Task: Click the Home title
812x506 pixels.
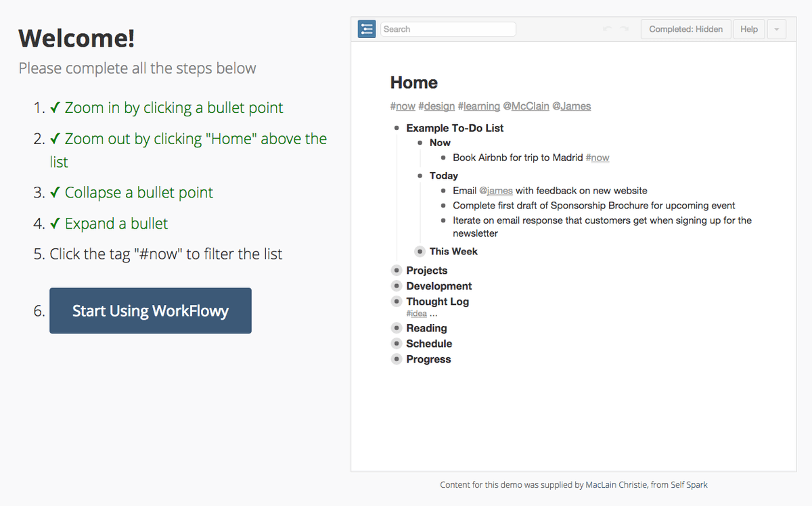Action: coord(414,83)
